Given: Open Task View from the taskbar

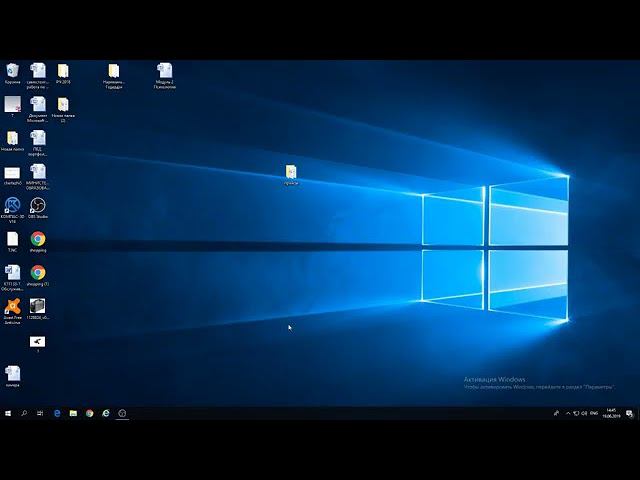Looking at the screenshot, I should click(x=40, y=413).
